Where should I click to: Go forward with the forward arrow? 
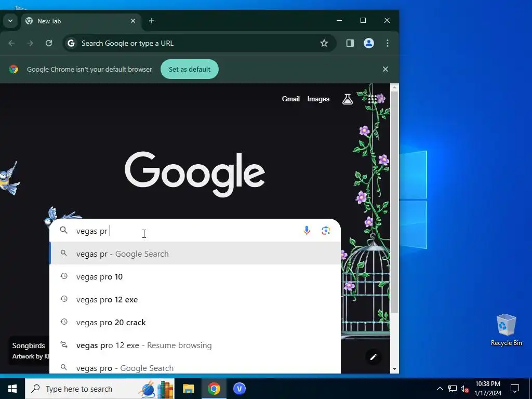30,43
